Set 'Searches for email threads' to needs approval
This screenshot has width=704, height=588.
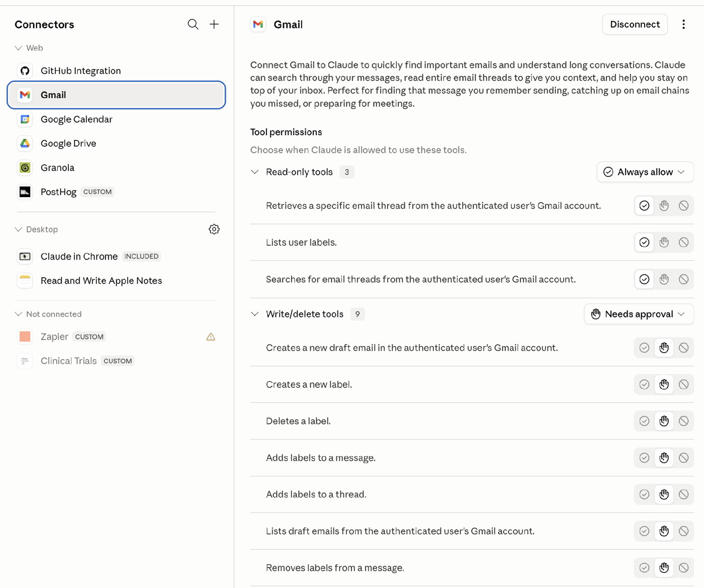click(x=664, y=279)
